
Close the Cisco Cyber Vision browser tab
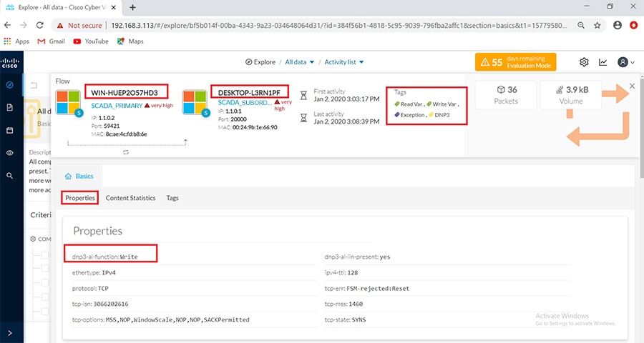coord(114,7)
